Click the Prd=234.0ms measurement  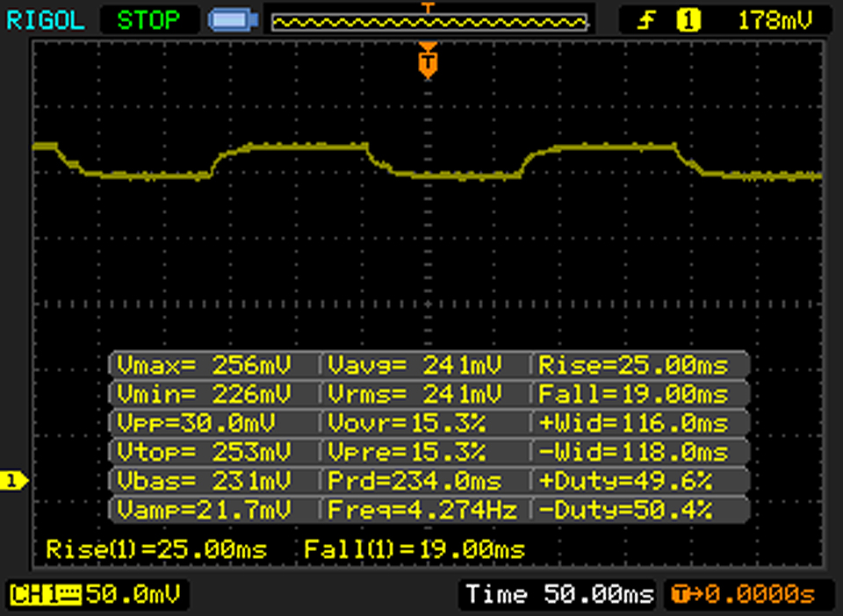point(414,480)
